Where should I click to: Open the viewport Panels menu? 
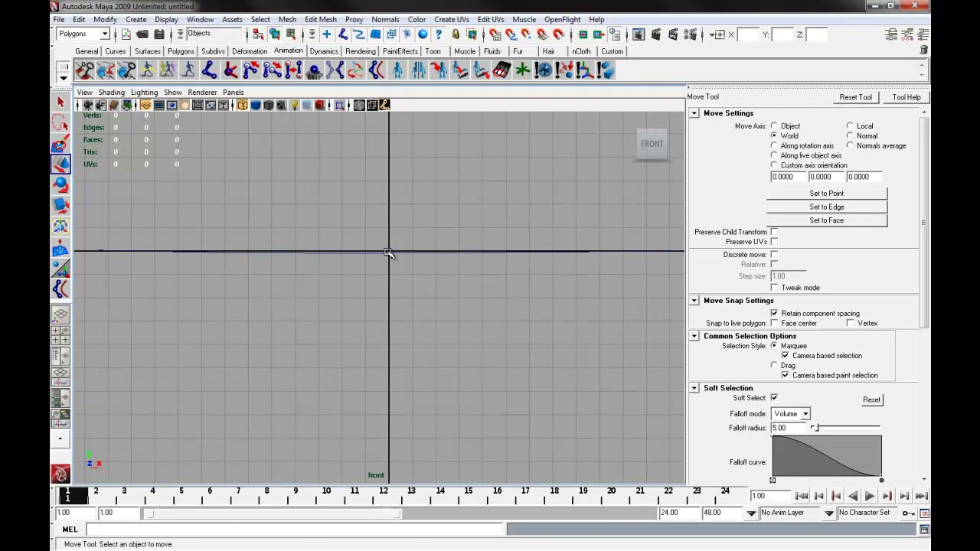(233, 92)
